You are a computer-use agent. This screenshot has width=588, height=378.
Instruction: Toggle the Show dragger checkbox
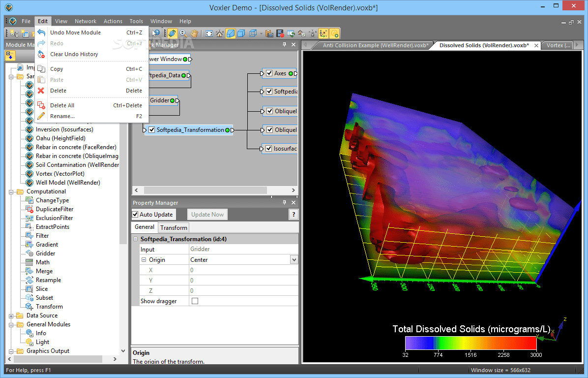point(195,301)
